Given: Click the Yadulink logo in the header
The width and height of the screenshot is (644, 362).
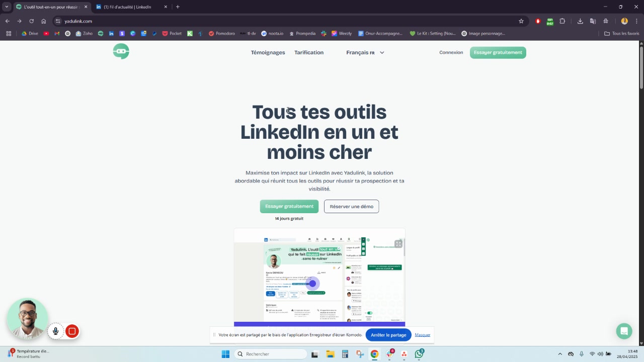Looking at the screenshot, I should (121, 51).
